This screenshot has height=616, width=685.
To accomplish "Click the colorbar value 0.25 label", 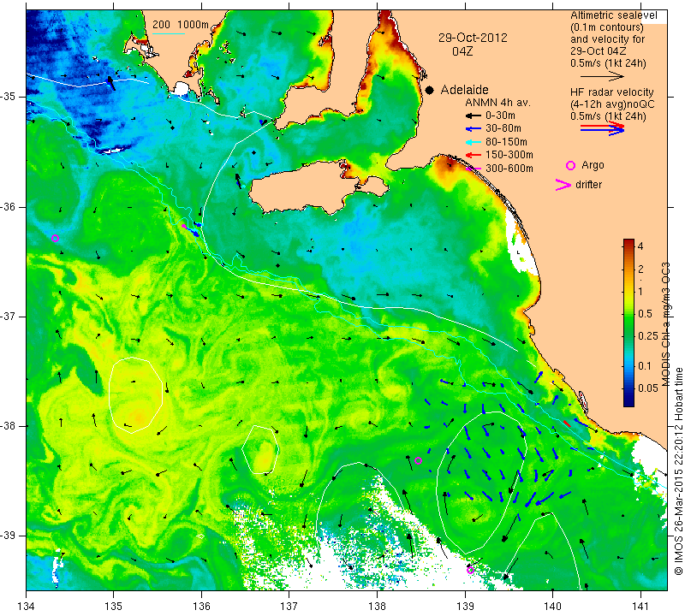I will click(648, 335).
